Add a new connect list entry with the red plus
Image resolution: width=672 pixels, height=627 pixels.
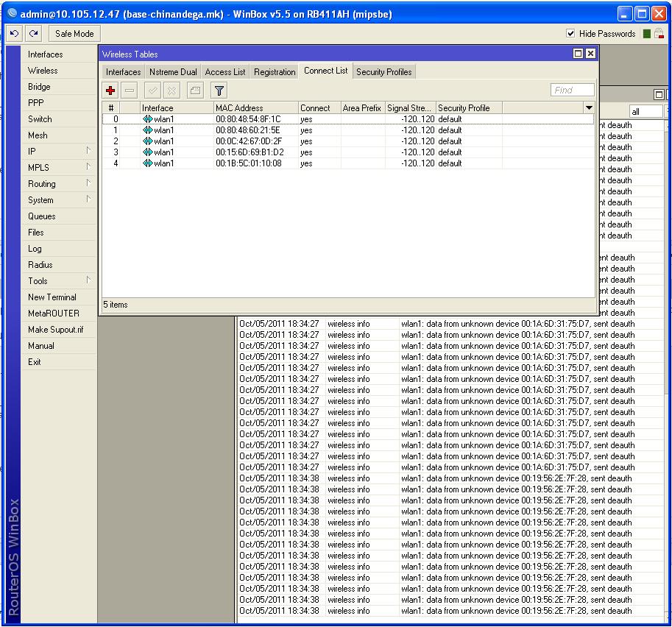tap(110, 91)
